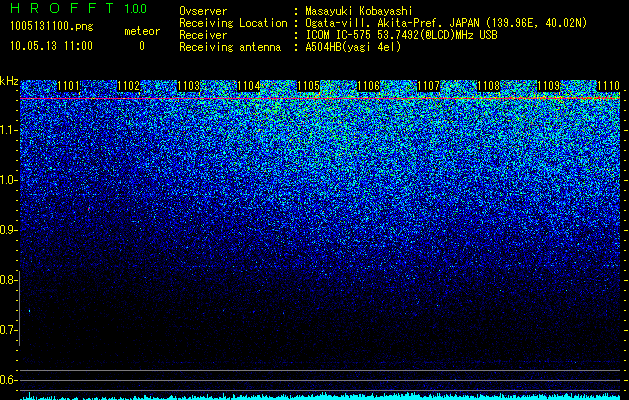629x400 pixels.
Task: Click the 1105 time marker
Action: [x=308, y=86]
